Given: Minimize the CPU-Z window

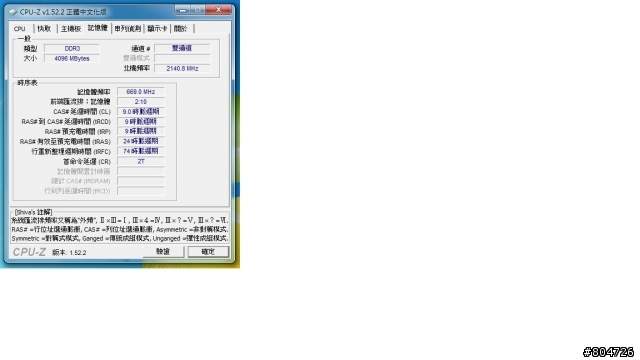Looking at the screenshot, I should [183, 10].
